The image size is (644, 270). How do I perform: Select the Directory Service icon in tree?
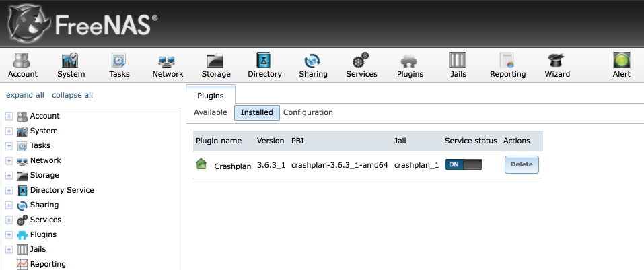[x=22, y=191]
